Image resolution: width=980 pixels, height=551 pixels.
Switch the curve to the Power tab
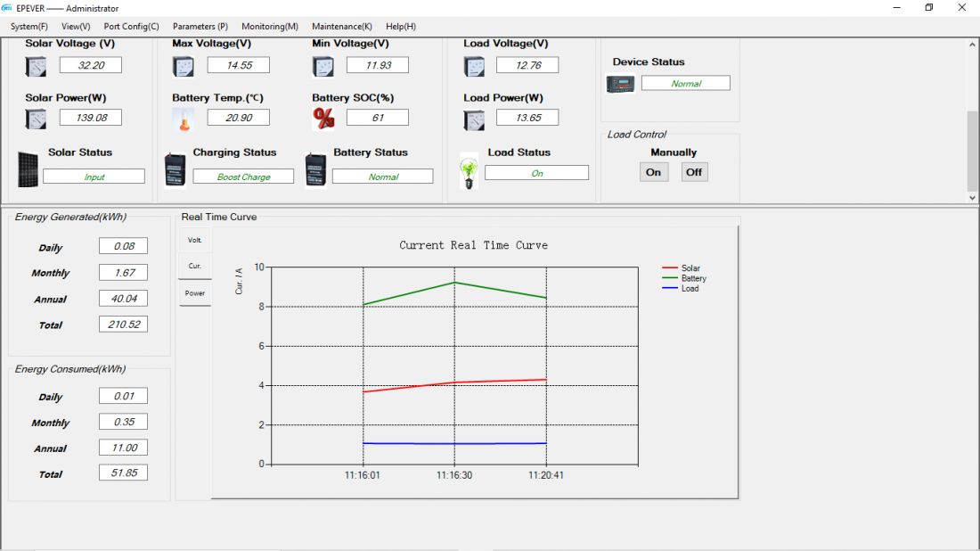click(x=195, y=292)
